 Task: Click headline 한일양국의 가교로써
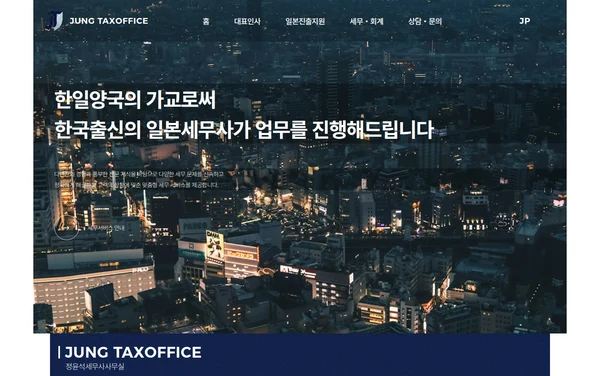point(135,99)
